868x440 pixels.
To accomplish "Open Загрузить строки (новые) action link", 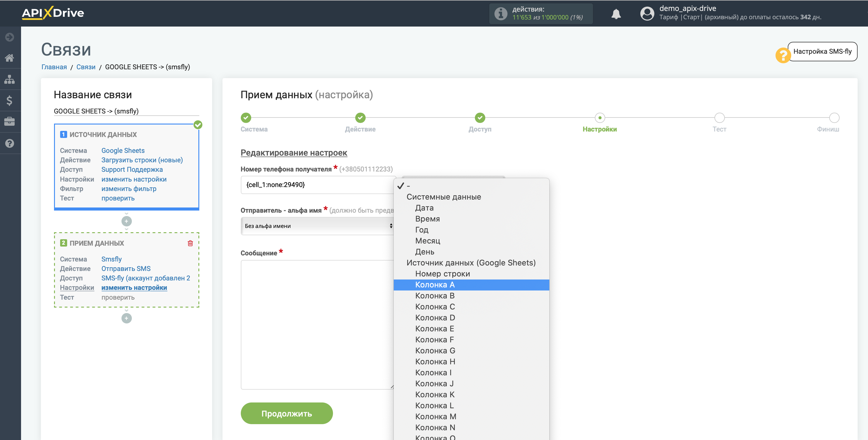I will [x=142, y=160].
